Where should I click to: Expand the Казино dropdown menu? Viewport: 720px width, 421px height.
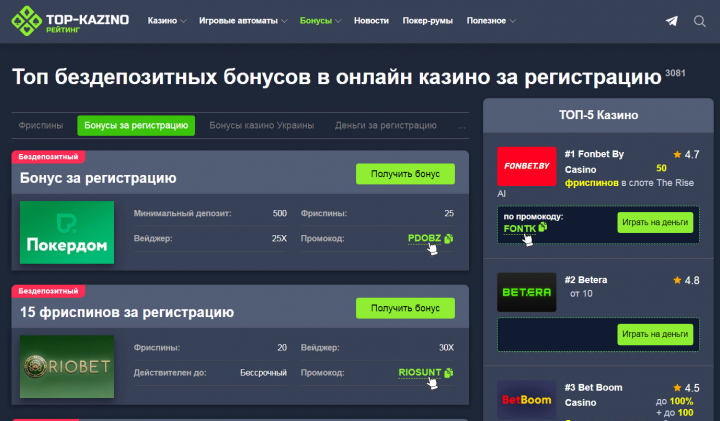coord(167,21)
